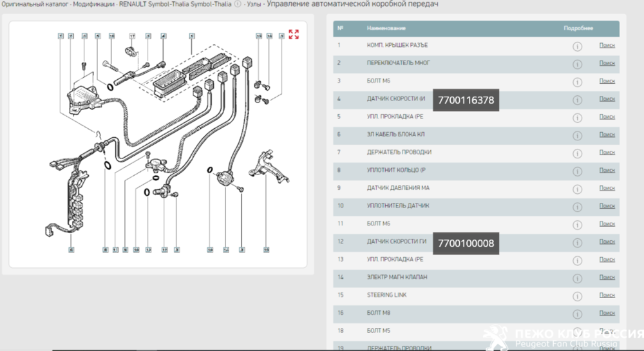Click info icon next to Symbol-Thalia breadcrumb
Screen dimensions: 644x351
[x=238, y=4]
